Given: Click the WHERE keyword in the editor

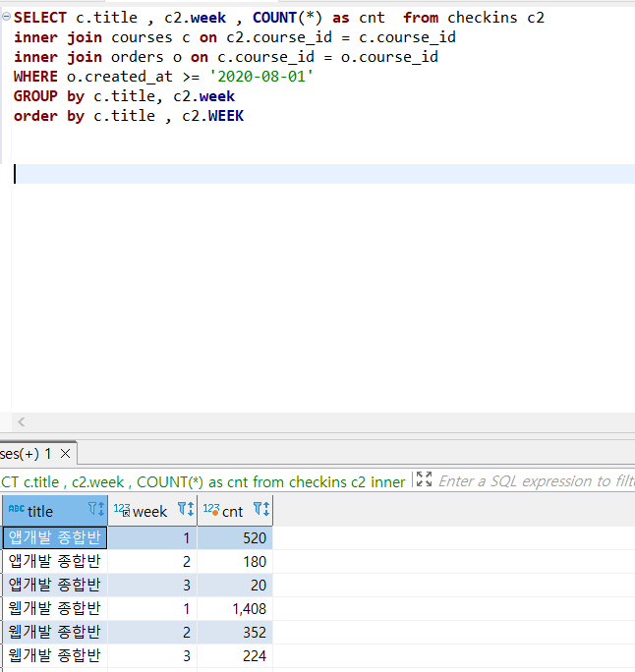Looking at the screenshot, I should click(x=35, y=77).
